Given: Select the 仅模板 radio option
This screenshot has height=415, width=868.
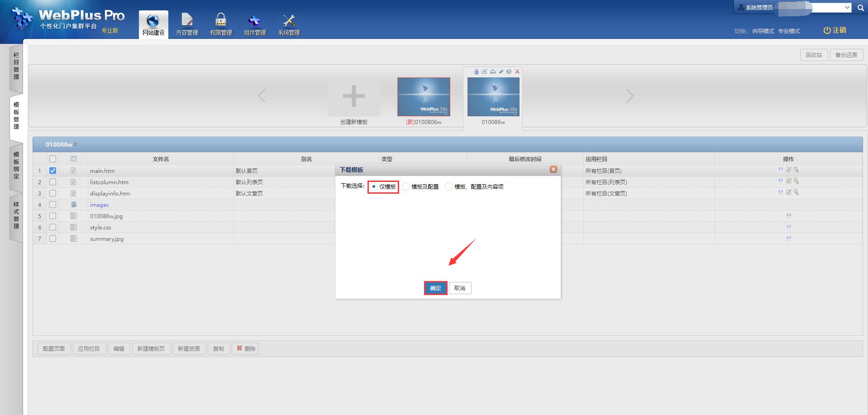Looking at the screenshot, I should 374,186.
